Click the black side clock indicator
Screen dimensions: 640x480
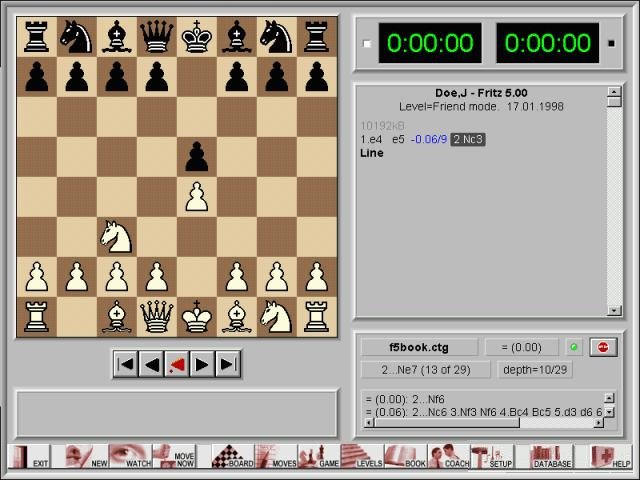611,43
